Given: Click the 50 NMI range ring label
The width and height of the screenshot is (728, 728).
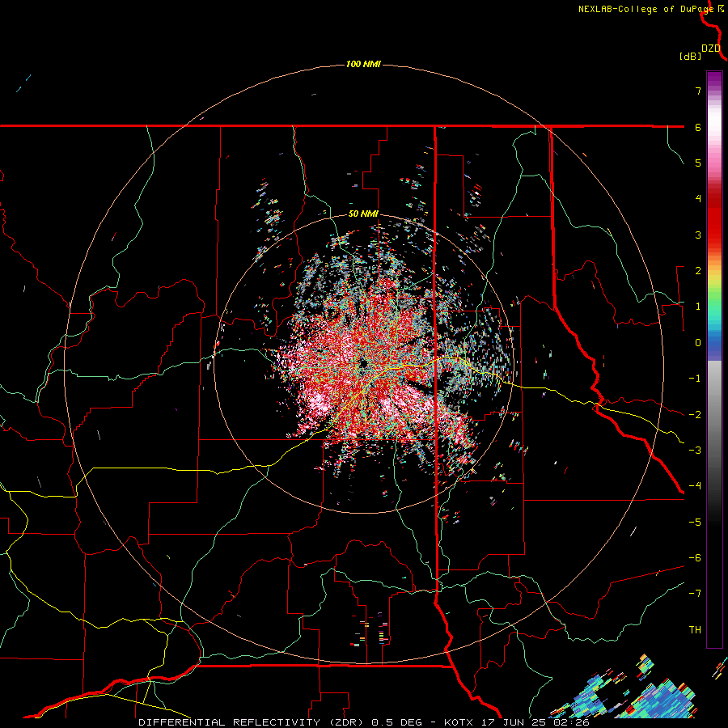Looking at the screenshot, I should (363, 214).
